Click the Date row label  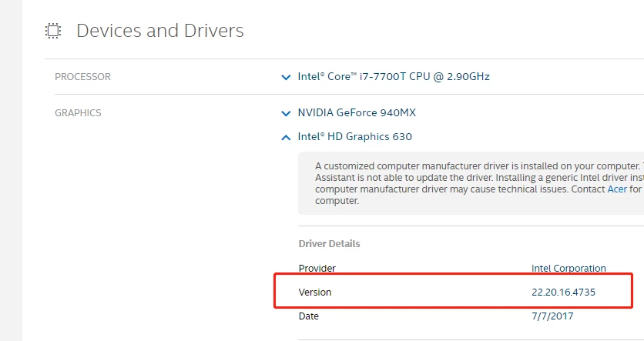click(308, 316)
